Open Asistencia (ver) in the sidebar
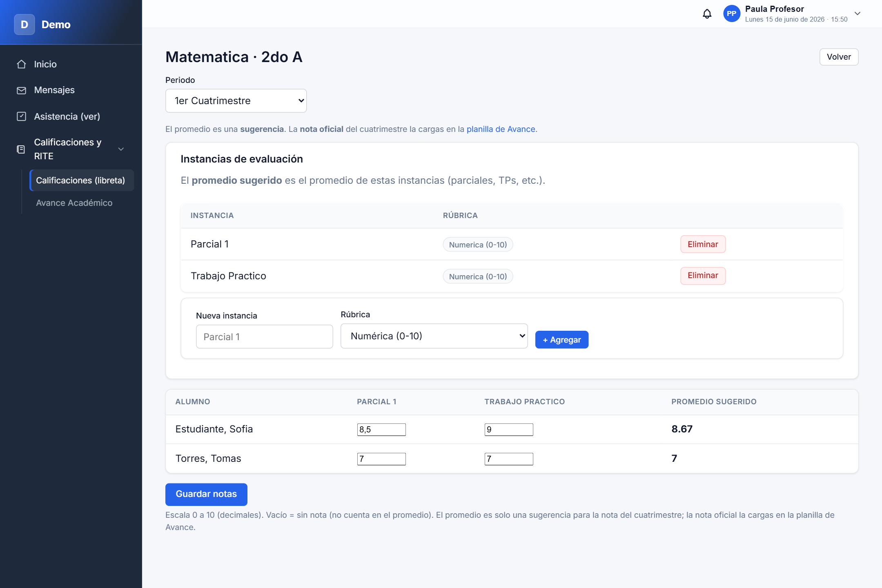Image resolution: width=882 pixels, height=588 pixels. tap(67, 116)
